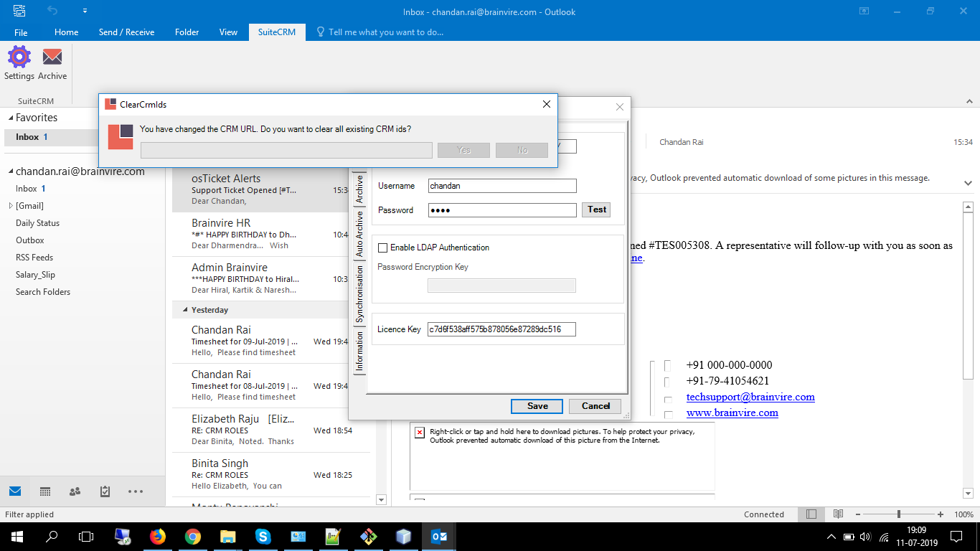This screenshot has height=551, width=980.
Task: Click Save in the settings dialog
Action: point(537,406)
